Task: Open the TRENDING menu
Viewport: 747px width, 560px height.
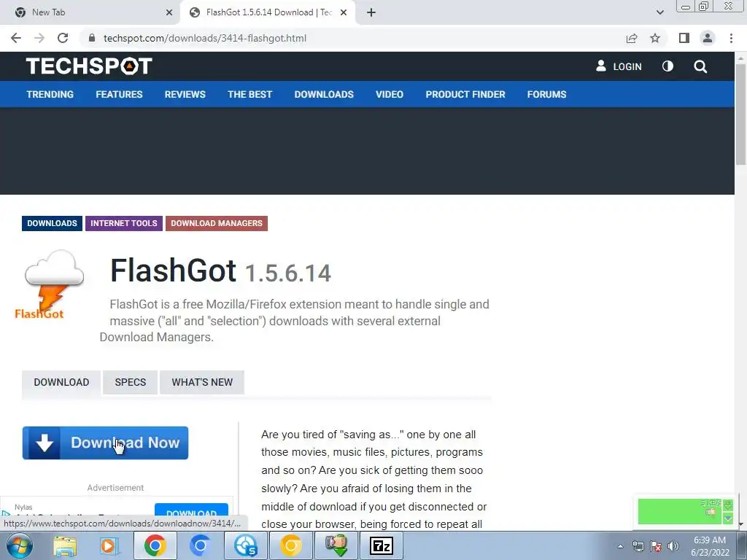Action: point(50,94)
